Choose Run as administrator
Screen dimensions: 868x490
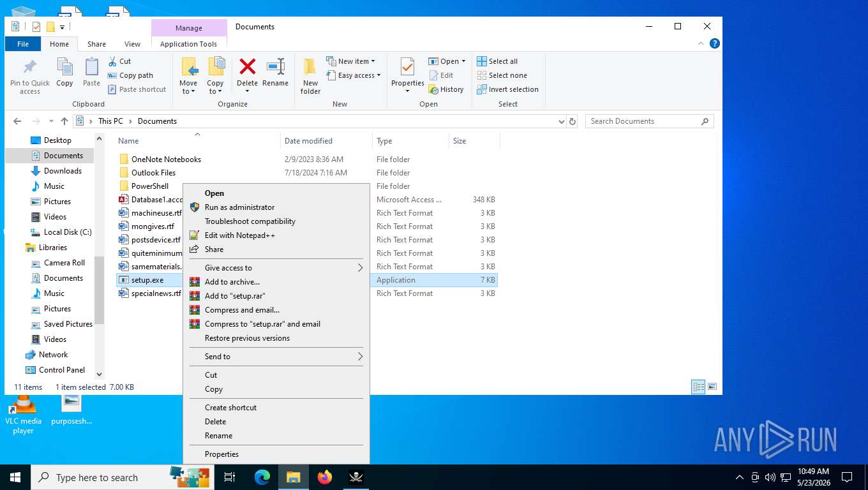(x=276, y=207)
